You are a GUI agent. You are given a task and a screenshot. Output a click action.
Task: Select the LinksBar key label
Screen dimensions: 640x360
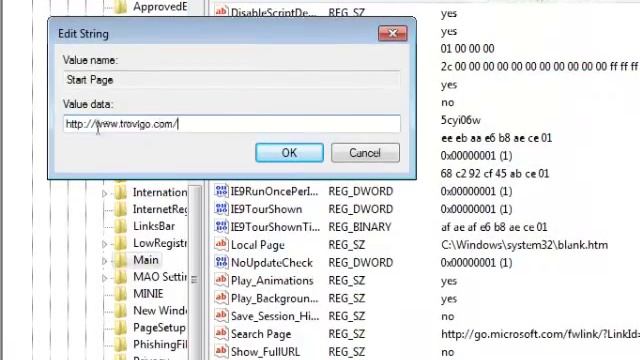click(x=154, y=226)
